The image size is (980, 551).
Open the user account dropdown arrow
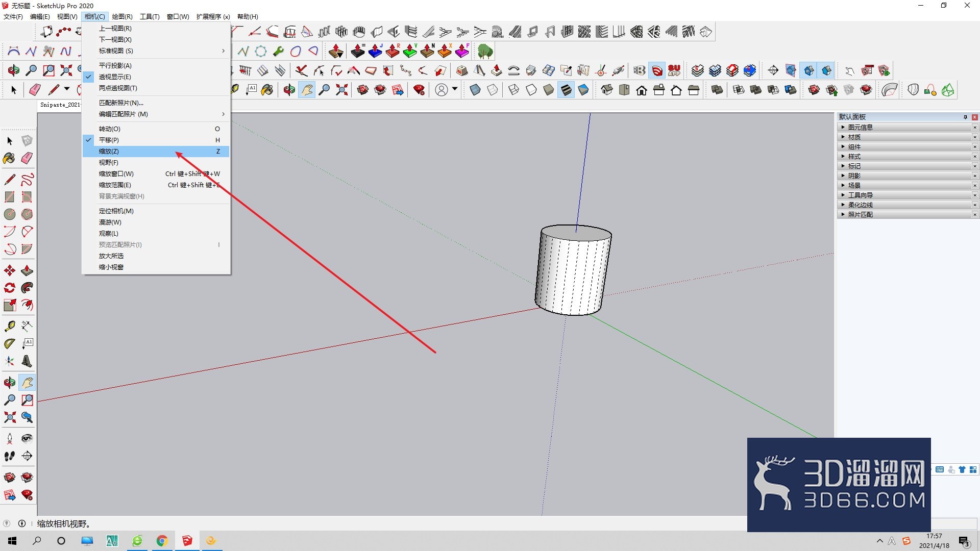tap(455, 89)
